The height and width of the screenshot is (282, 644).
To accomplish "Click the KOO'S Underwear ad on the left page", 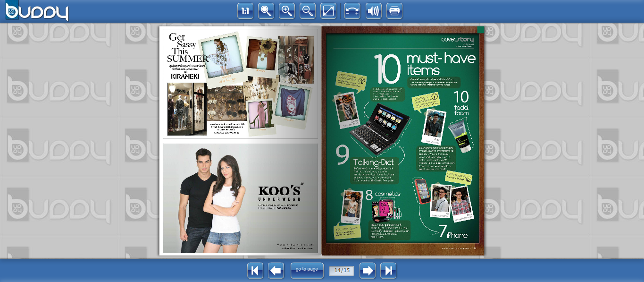I will [241, 198].
